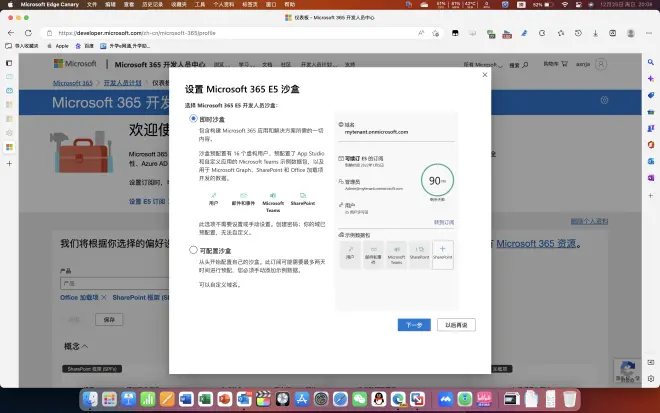Click the 产品 input field
Screen dimensions: 660x413
[x=114, y=283]
